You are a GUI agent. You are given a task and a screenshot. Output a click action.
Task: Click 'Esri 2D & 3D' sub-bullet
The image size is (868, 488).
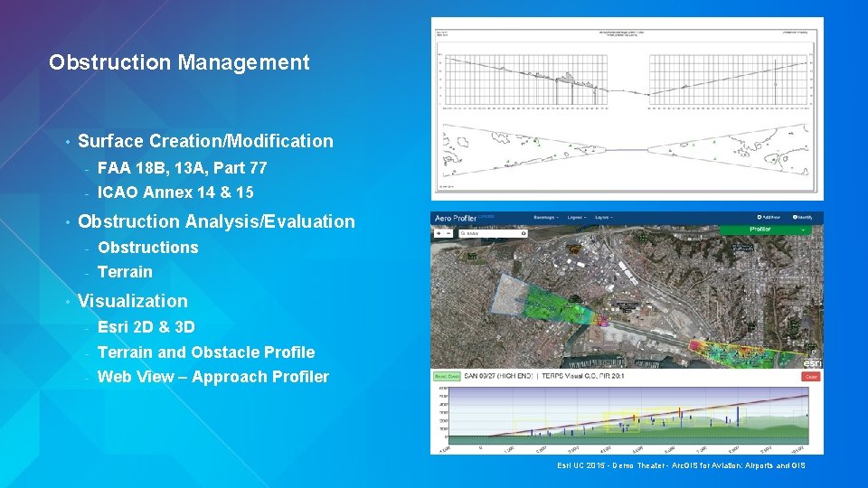tap(146, 327)
